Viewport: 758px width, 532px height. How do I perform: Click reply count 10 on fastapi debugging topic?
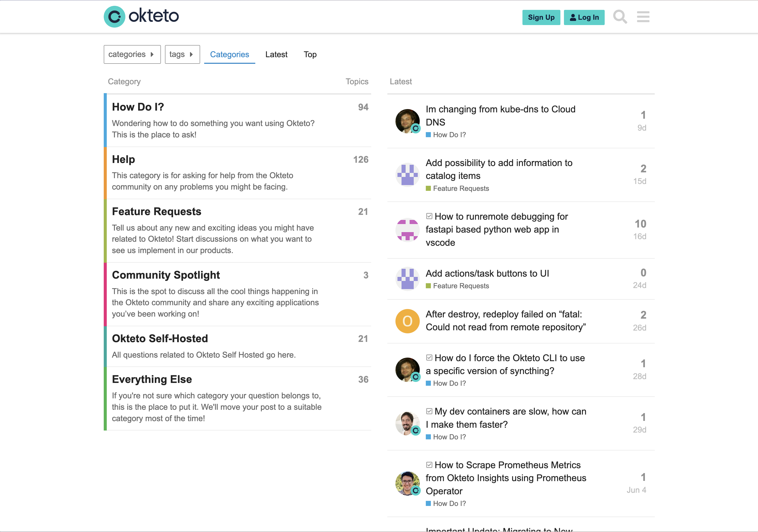pyautogui.click(x=640, y=223)
